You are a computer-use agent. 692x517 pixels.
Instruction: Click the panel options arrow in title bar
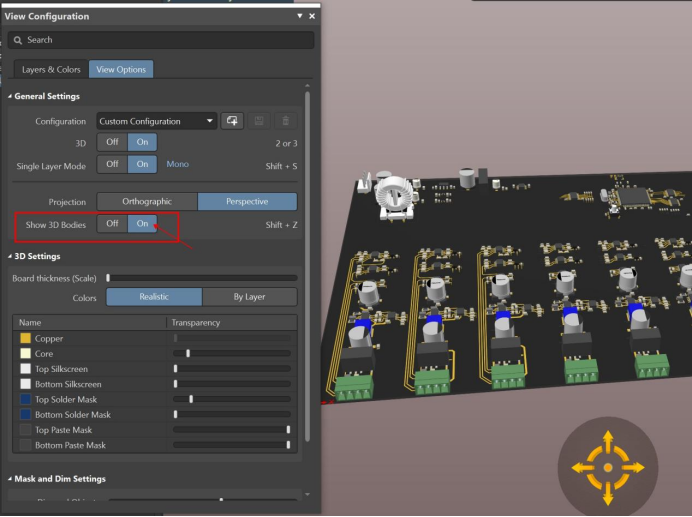tap(299, 17)
